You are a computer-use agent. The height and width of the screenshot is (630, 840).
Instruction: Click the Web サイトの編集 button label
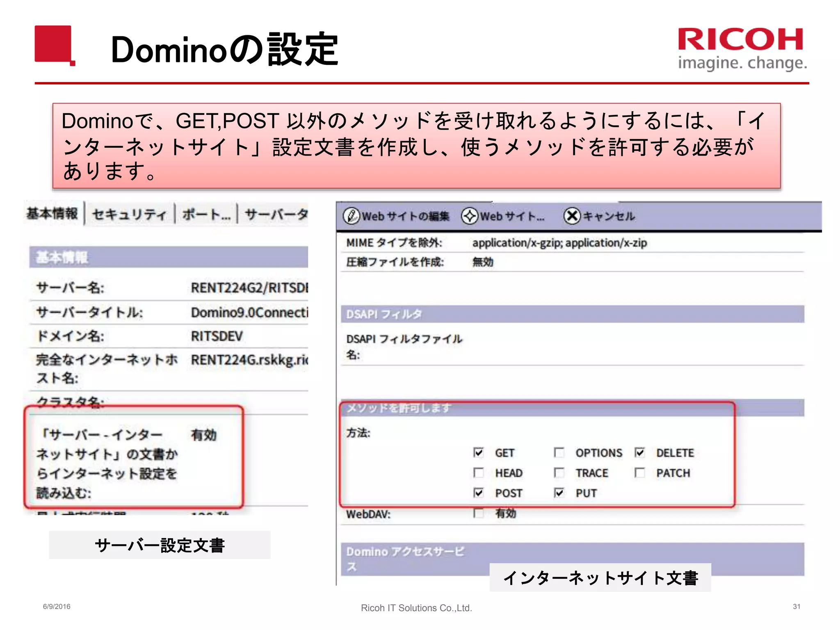point(406,216)
